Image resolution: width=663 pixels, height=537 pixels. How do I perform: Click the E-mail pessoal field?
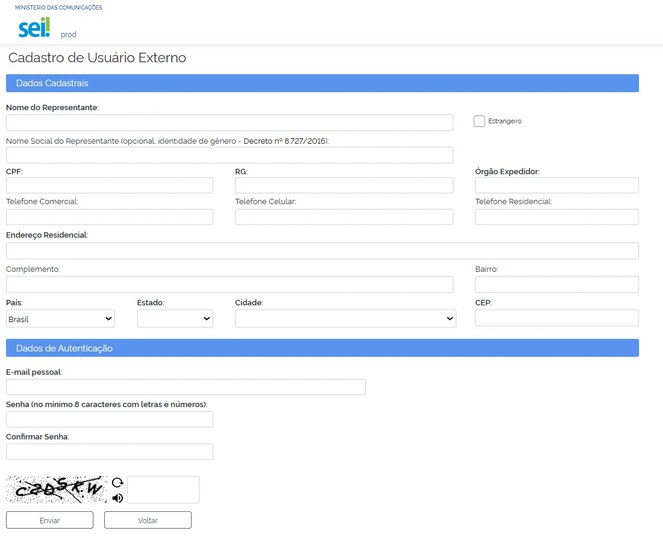(x=186, y=387)
